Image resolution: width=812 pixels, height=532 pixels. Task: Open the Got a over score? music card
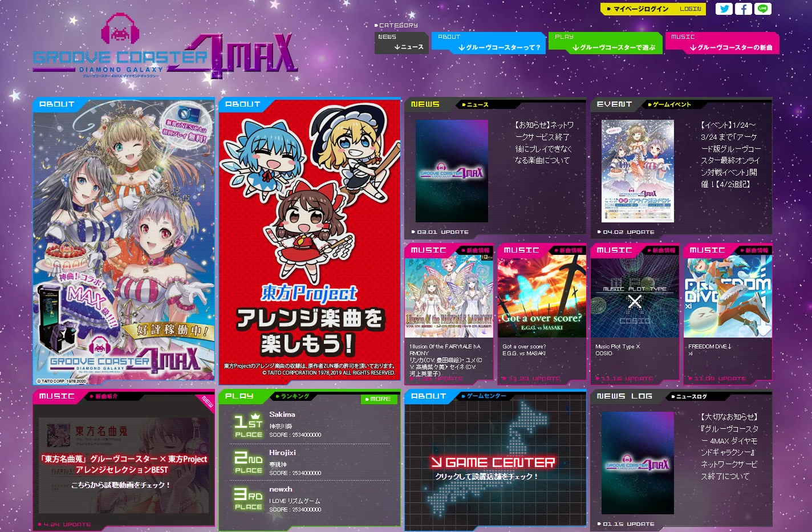click(542, 314)
